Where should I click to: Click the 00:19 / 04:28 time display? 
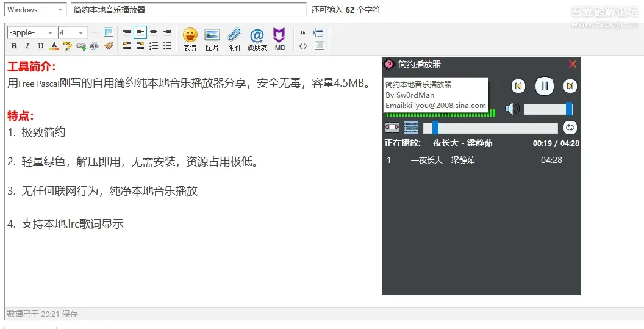(x=556, y=143)
